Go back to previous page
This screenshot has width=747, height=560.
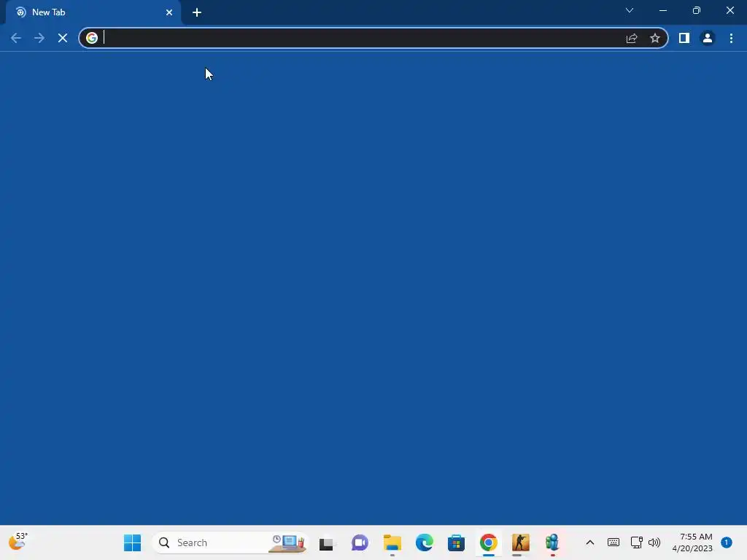16,38
